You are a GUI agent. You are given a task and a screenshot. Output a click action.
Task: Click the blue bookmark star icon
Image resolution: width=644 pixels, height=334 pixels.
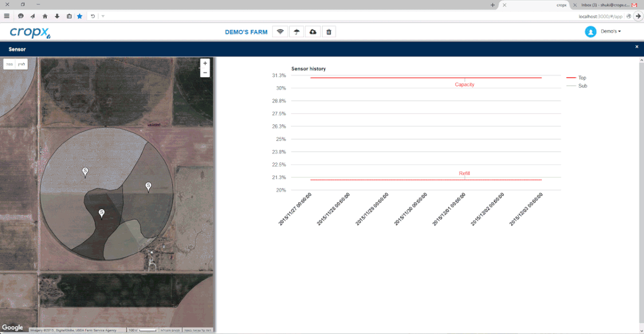pyautogui.click(x=80, y=16)
